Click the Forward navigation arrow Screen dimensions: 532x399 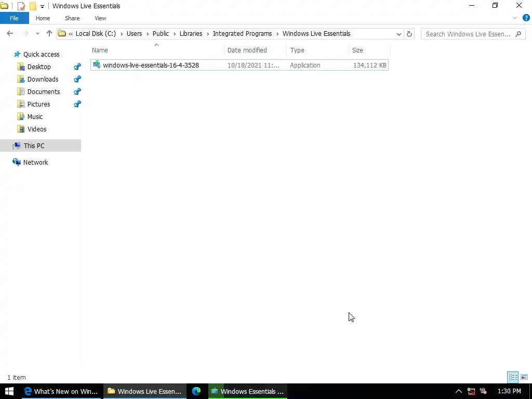(x=25, y=33)
